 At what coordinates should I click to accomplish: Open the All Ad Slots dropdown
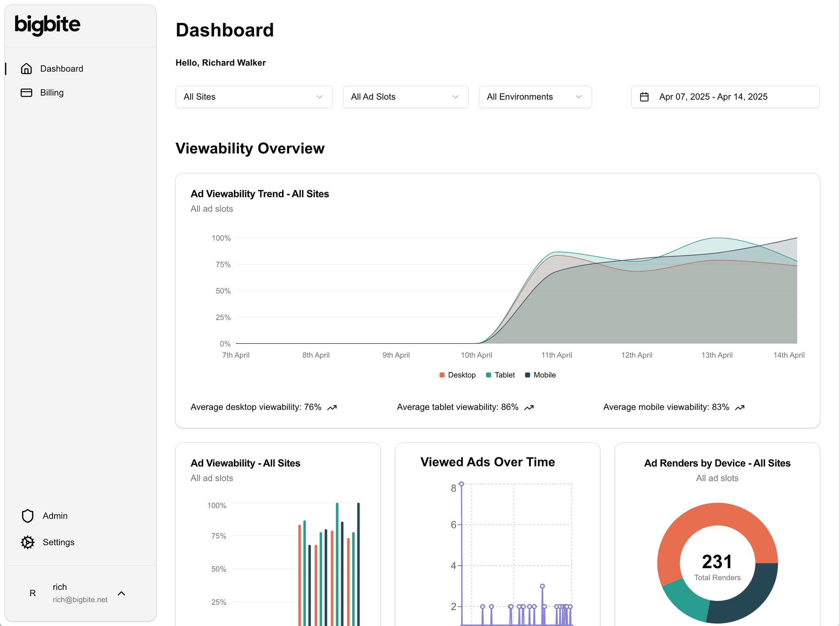click(406, 97)
